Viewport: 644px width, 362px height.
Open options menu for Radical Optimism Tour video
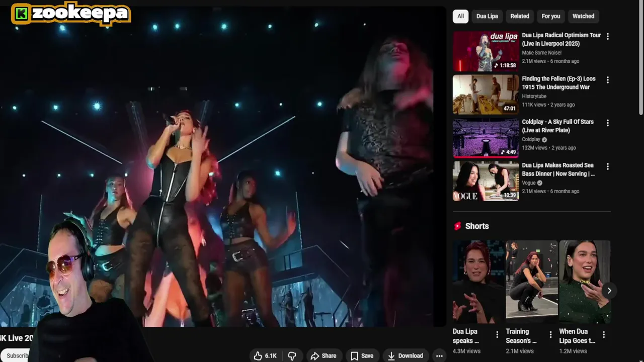tap(607, 36)
